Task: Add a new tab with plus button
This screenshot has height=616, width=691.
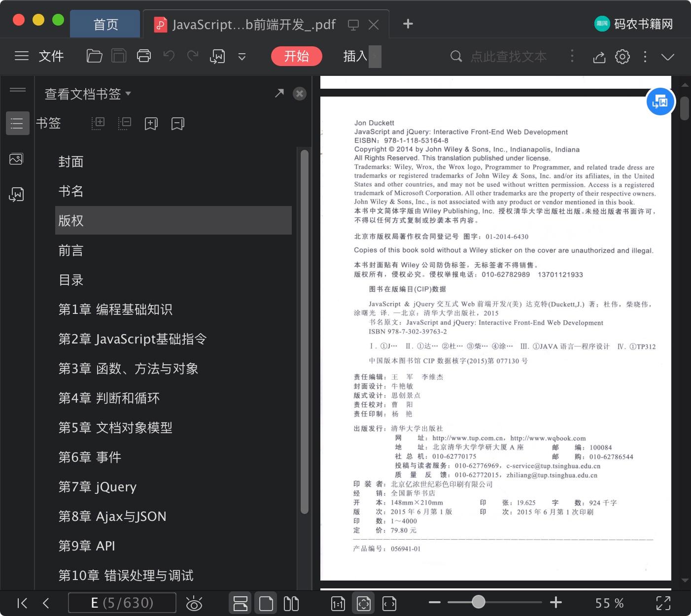Action: (x=408, y=24)
